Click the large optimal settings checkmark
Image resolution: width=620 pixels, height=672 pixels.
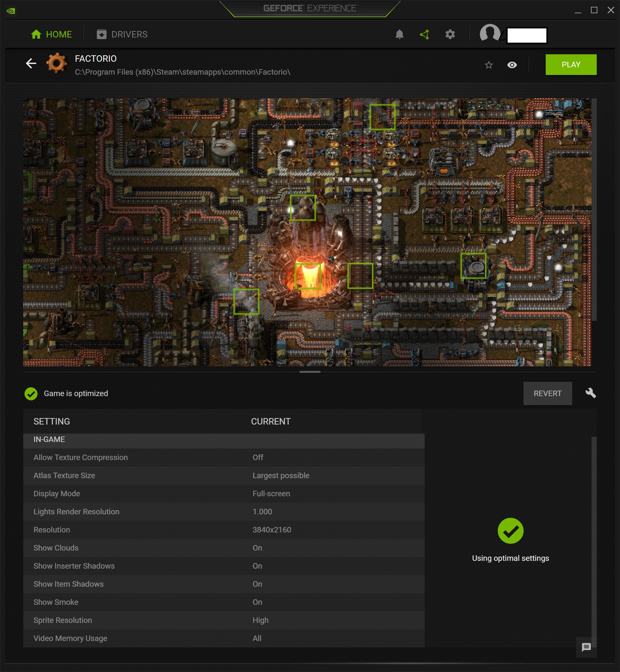tap(510, 531)
